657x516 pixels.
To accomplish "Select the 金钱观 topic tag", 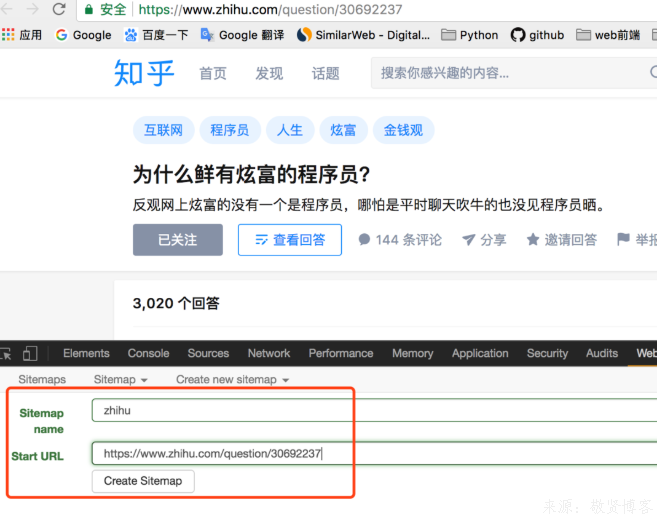I will tap(403, 130).
